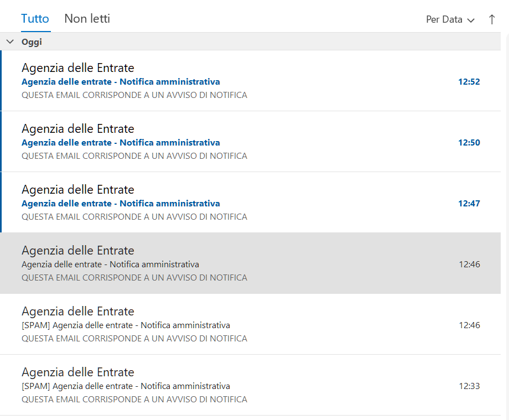Viewport: 509px width, 420px height.
Task: Reverse sort order with the up arrow
Action: [x=492, y=19]
